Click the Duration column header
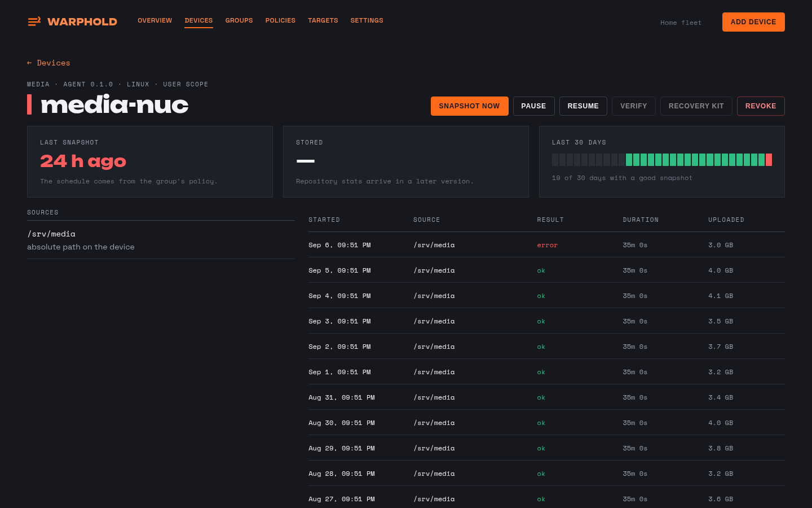The height and width of the screenshot is (508, 812). point(641,220)
